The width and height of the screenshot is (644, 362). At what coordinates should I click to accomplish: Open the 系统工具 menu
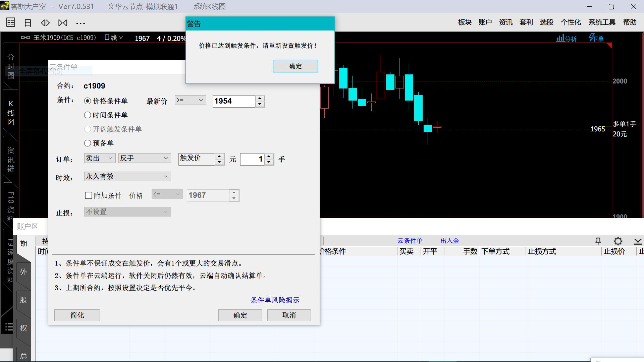pos(602,22)
